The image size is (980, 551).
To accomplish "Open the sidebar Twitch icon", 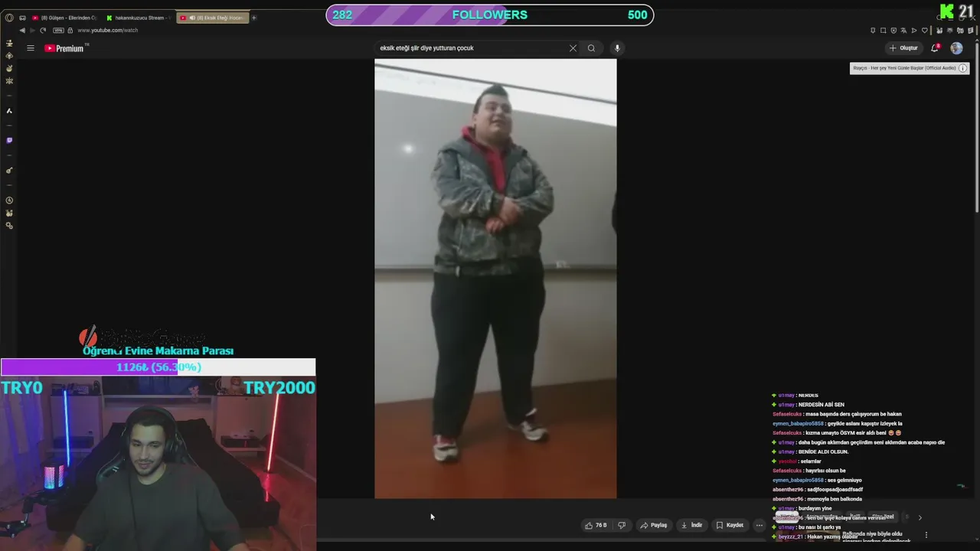I will 9,140.
